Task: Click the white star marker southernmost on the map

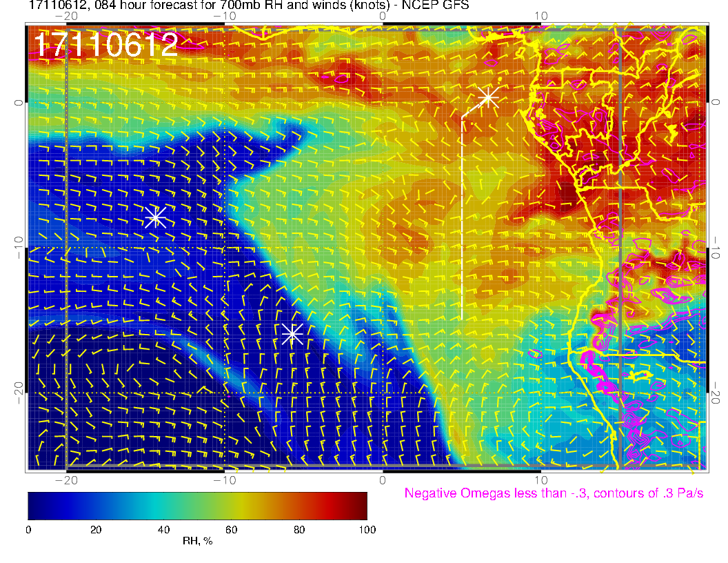Action: pos(292,334)
